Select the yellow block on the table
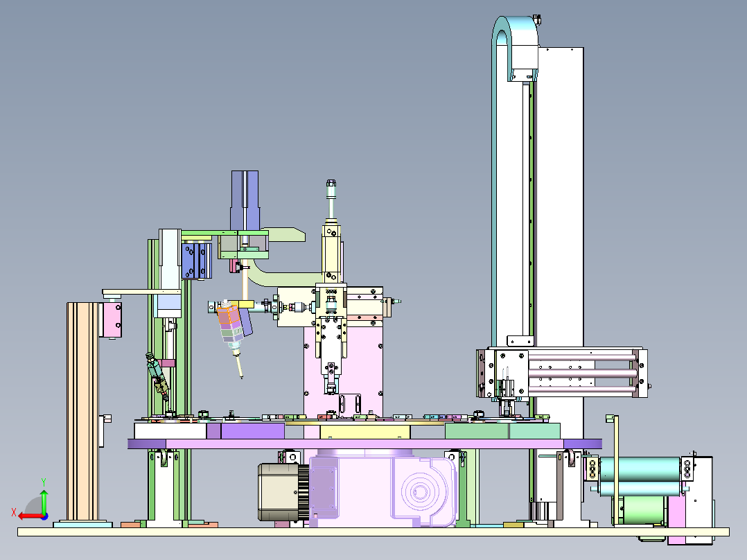This screenshot has height=560, width=747. pyautogui.click(x=365, y=432)
